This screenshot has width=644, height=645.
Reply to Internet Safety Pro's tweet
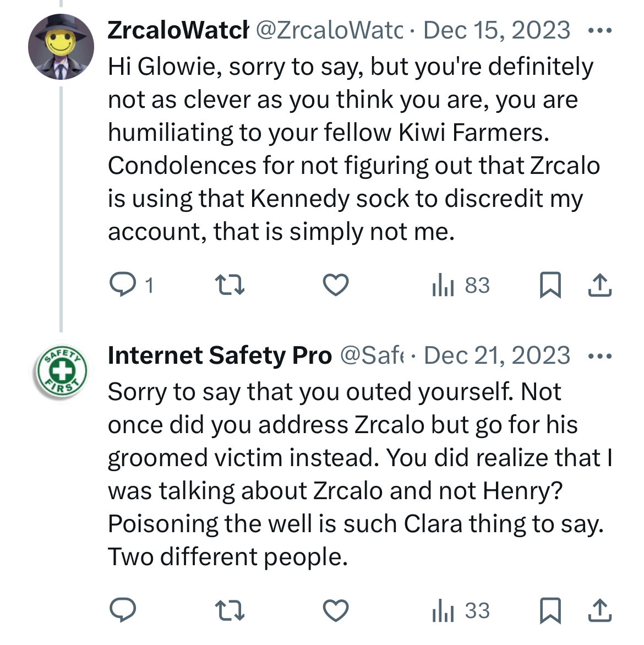click(x=123, y=610)
